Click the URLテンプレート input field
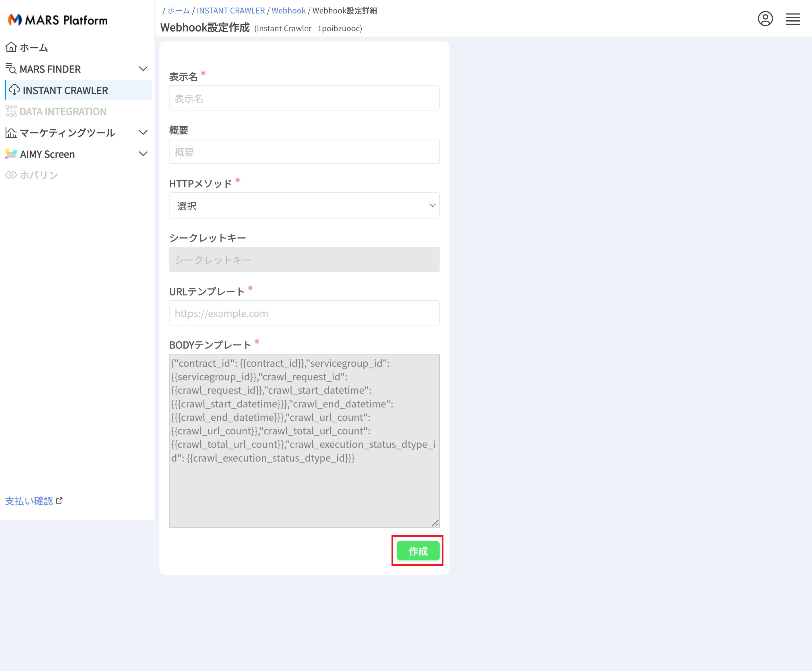The image size is (812, 671). (304, 313)
